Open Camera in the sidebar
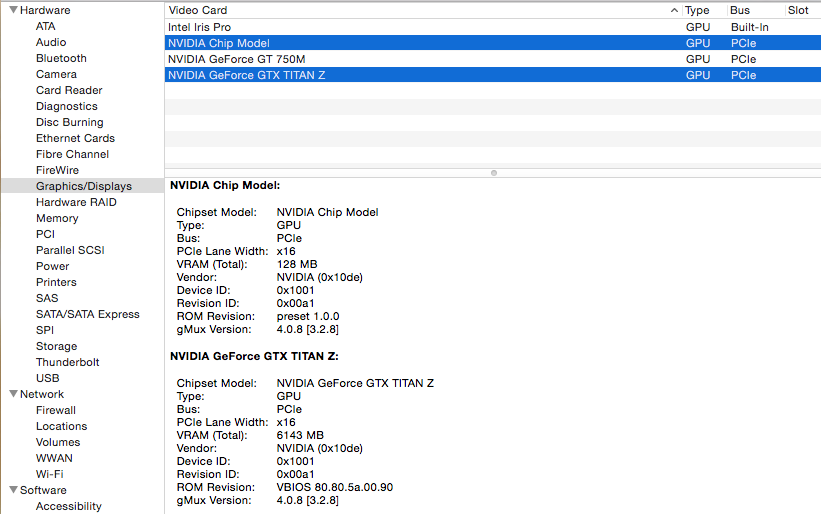 (56, 74)
